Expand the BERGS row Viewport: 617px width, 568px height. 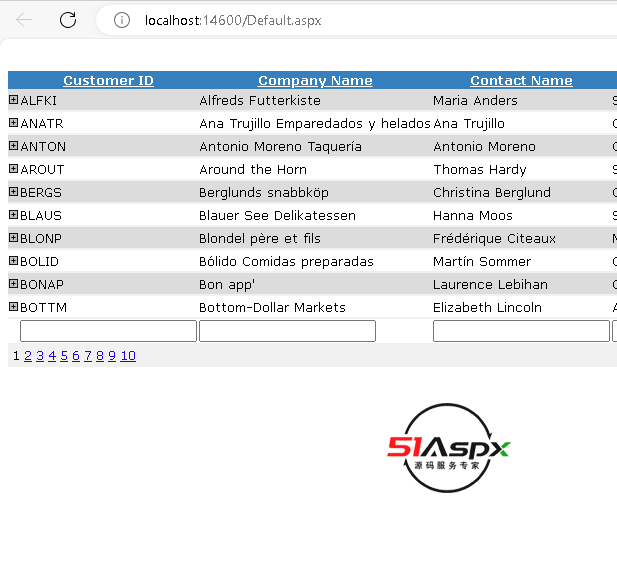[13, 192]
